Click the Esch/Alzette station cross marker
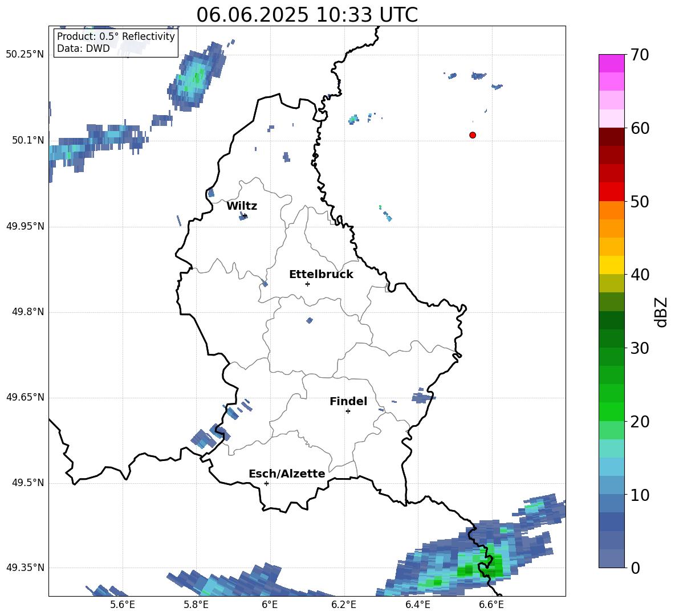 (x=266, y=483)
